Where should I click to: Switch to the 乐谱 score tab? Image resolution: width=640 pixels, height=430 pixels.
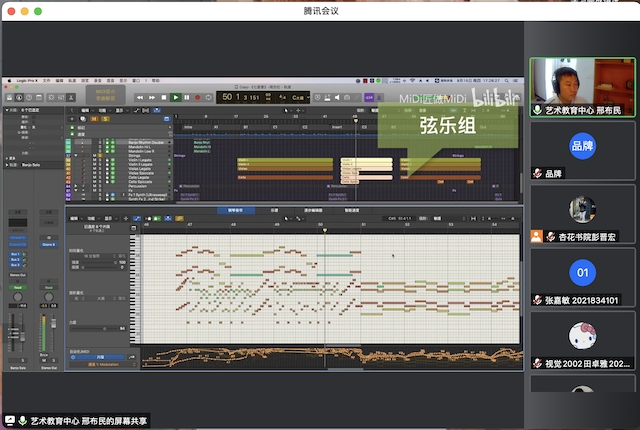274,211
